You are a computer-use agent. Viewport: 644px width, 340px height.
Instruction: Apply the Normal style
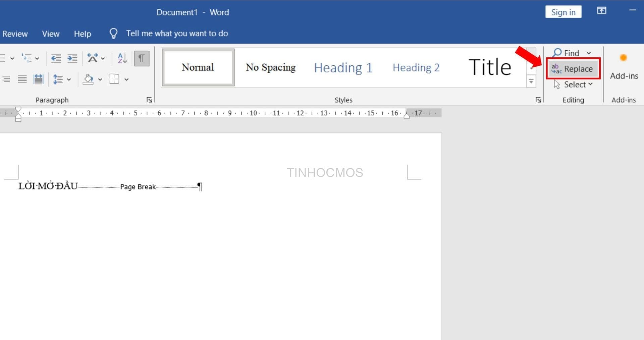(198, 67)
